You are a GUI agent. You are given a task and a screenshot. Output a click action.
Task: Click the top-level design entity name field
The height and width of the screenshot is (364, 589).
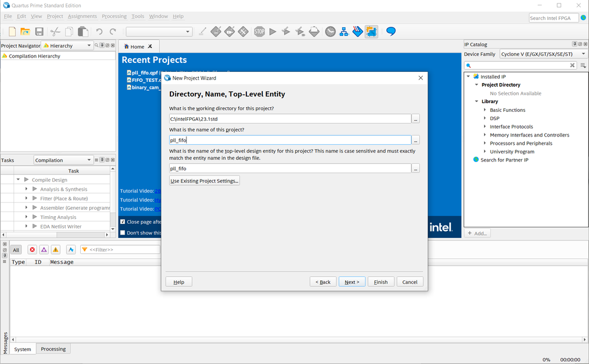tap(290, 168)
